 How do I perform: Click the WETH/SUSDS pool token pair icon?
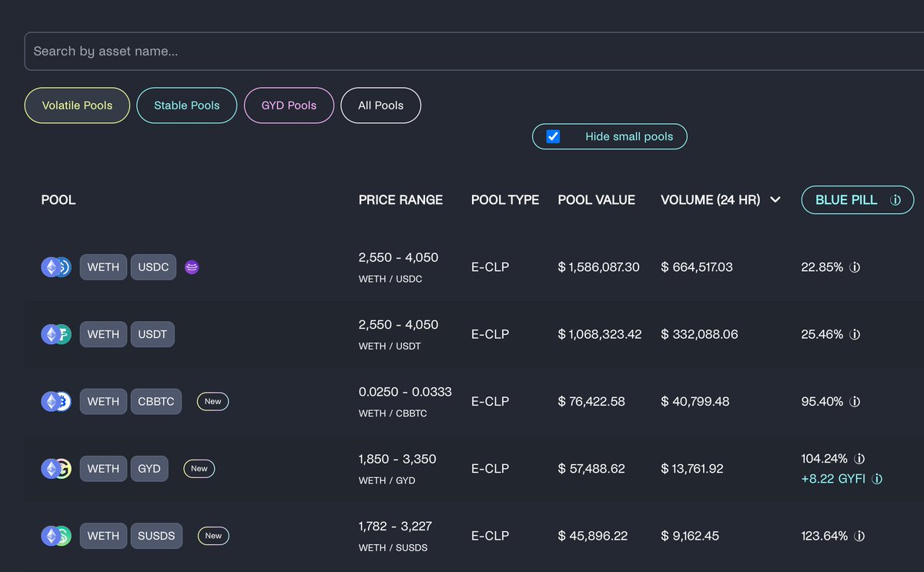coord(56,536)
